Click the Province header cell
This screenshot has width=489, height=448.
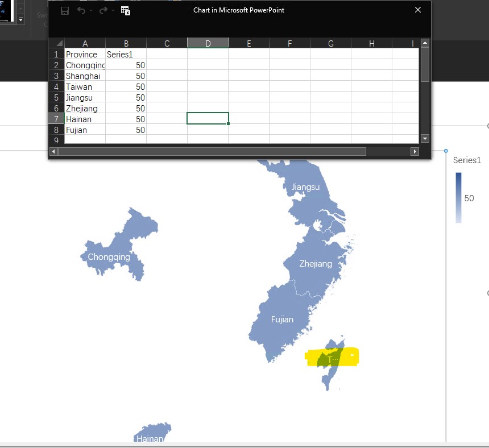click(85, 54)
